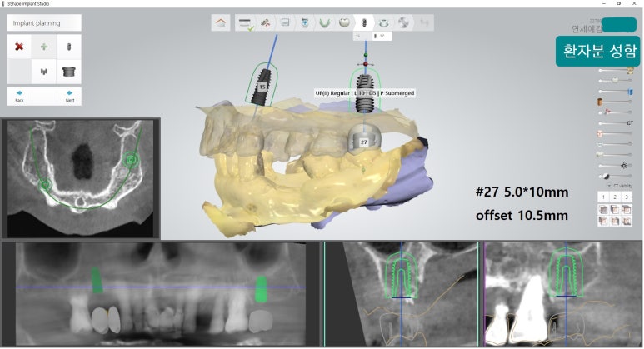Click the red X delete implant icon
Screen dimensions: 644x349
click(19, 47)
